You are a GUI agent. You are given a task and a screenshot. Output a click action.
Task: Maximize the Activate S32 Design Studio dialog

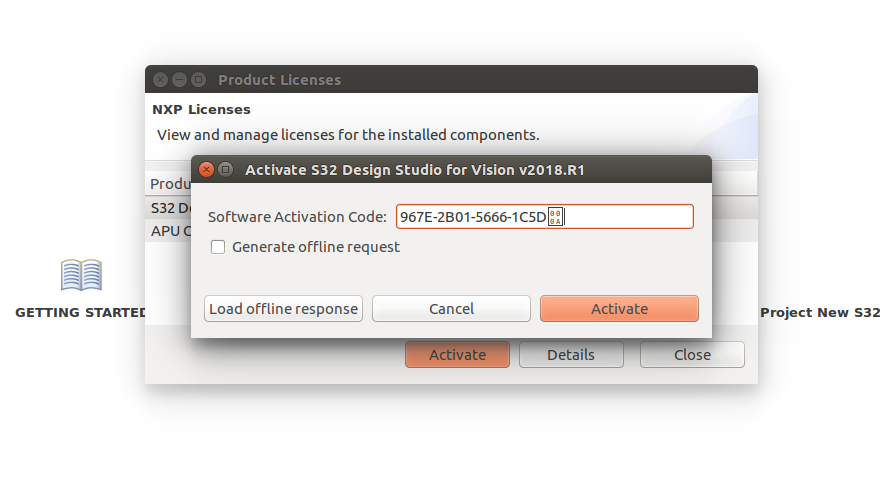[x=226, y=169]
